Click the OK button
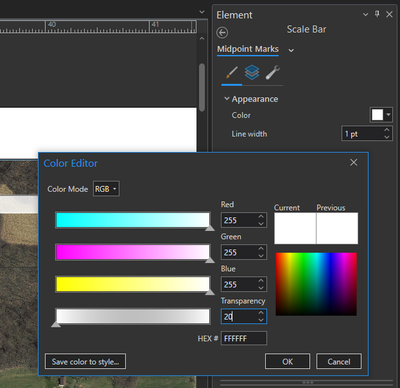The image size is (400, 388). [287, 361]
